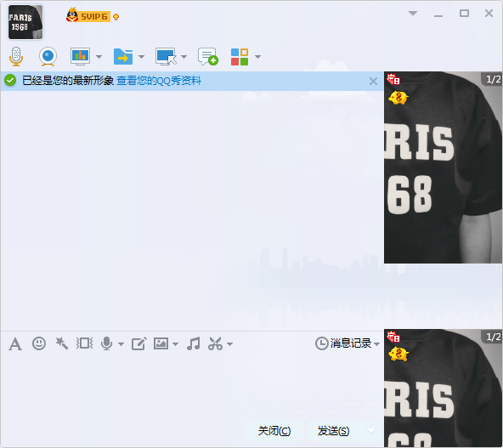Click the 1/2 counter on upper image

493,79
